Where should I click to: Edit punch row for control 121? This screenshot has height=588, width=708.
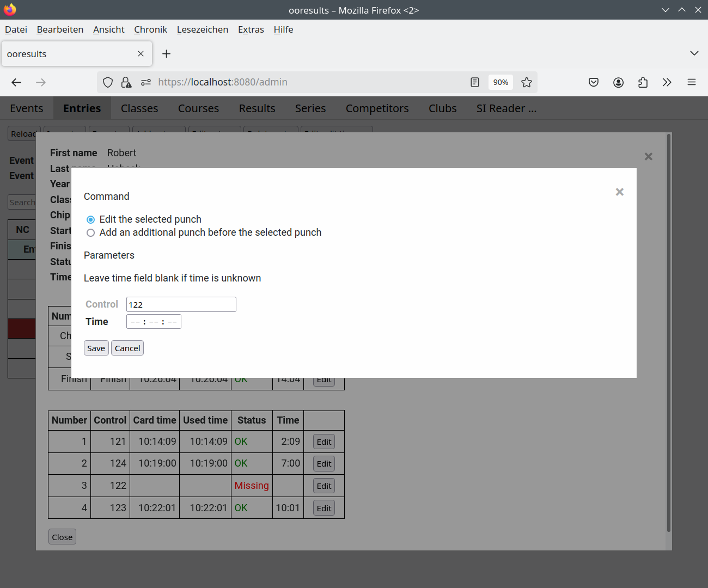324,442
